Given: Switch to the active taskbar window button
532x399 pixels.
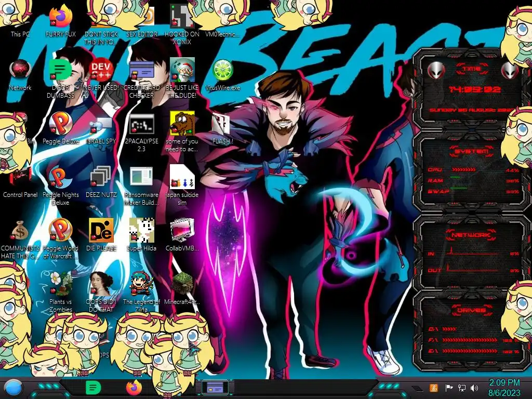Looking at the screenshot, I should pos(215,388).
